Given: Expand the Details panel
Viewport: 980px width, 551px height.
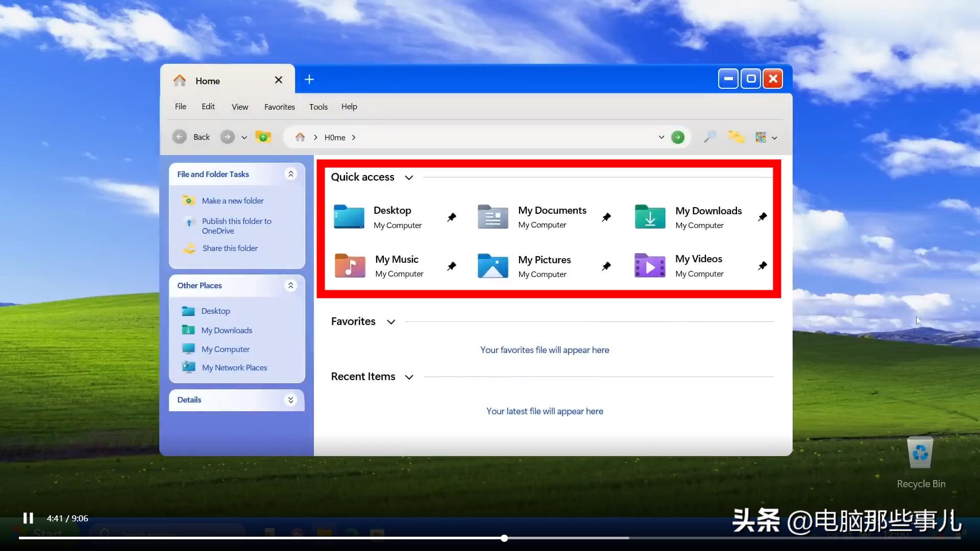Looking at the screenshot, I should click(x=290, y=400).
